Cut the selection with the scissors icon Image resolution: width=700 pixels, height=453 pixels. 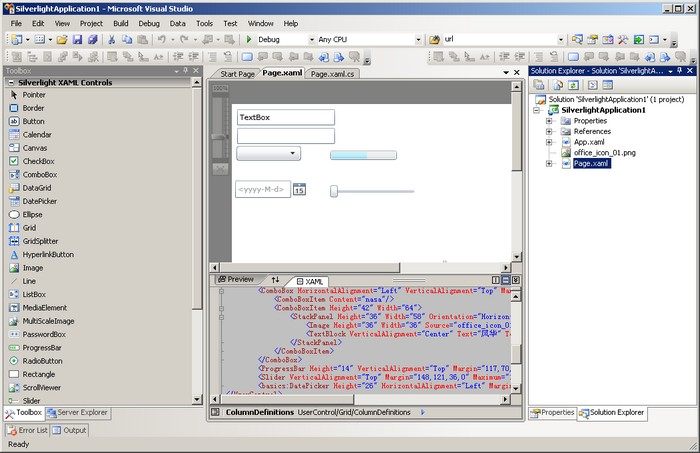tap(112, 39)
